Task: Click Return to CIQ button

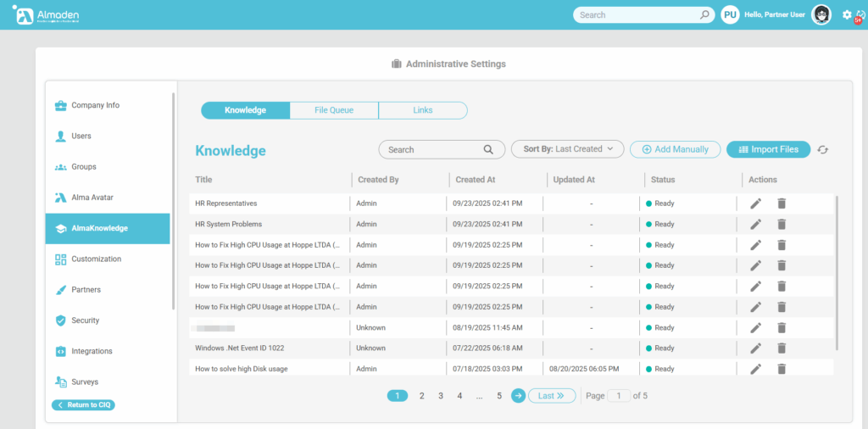Action: tap(83, 405)
